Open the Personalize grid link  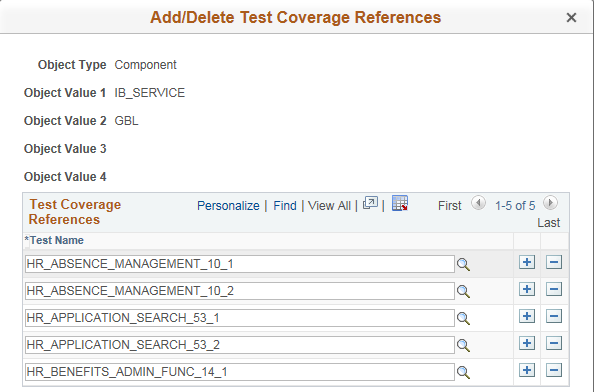(x=228, y=206)
